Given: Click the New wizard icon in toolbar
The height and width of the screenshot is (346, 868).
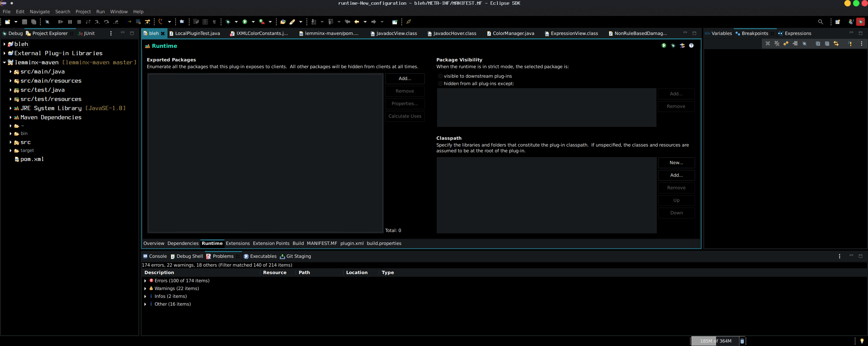Looking at the screenshot, I should 7,22.
